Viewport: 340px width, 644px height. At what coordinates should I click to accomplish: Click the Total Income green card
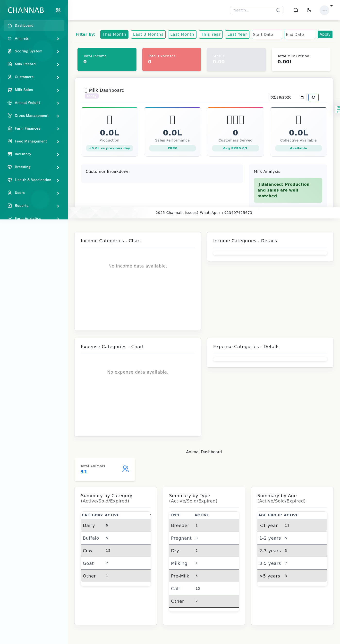[x=107, y=59]
